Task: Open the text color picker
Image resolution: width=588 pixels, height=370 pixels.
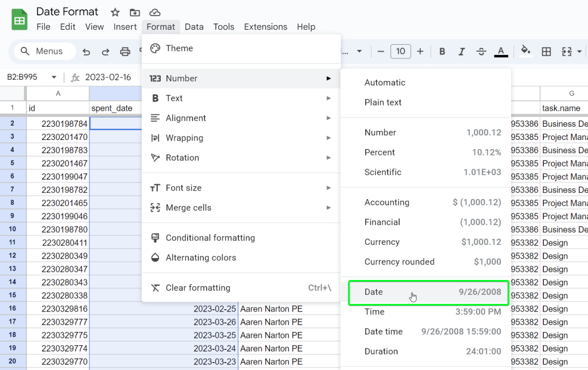Action: (501, 51)
